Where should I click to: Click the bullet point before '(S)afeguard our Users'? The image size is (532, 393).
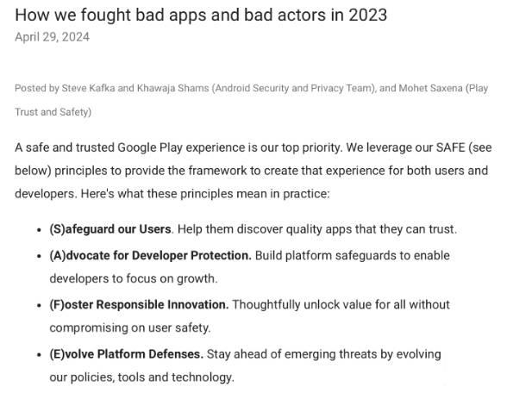click(x=39, y=230)
